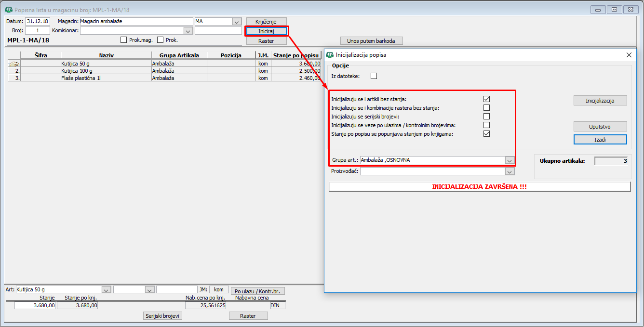Select the Flaša plastična 1l row
The image size is (644, 327).
point(106,78)
